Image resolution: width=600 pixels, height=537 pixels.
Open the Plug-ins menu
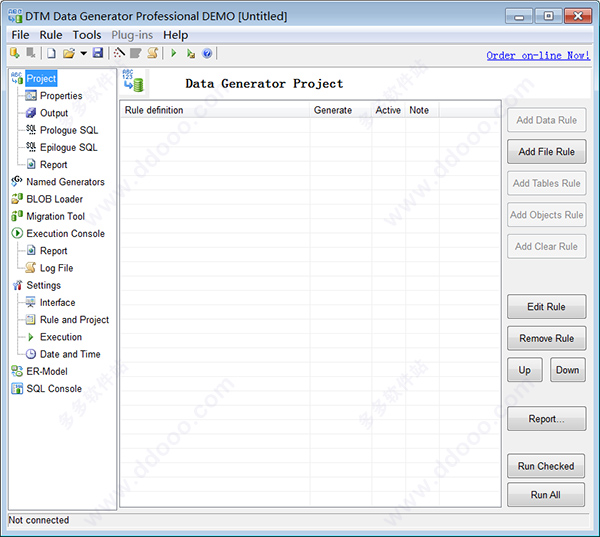pyautogui.click(x=132, y=35)
